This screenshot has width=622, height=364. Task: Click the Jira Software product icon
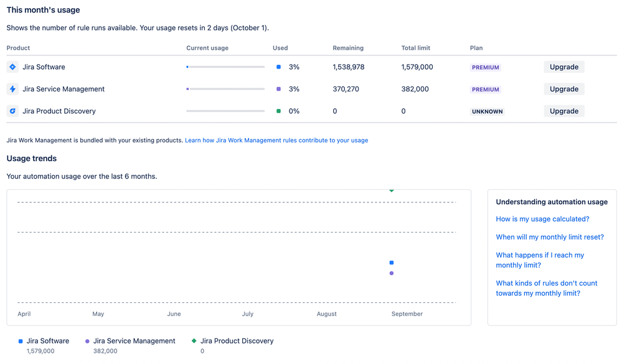tap(12, 67)
